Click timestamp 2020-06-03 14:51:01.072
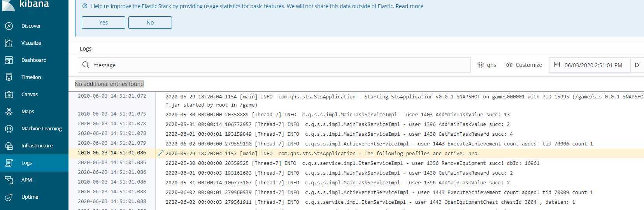Screen dimensions: 644x210 [x=112, y=96]
